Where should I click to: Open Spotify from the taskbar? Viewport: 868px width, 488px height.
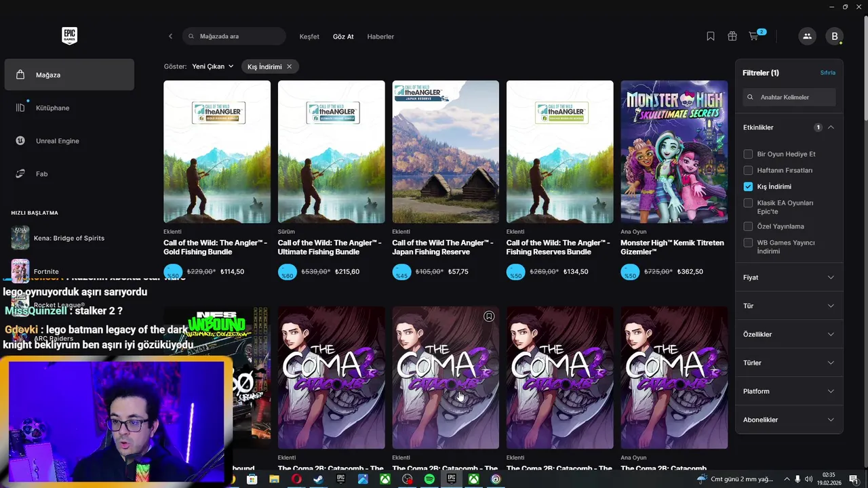429,479
